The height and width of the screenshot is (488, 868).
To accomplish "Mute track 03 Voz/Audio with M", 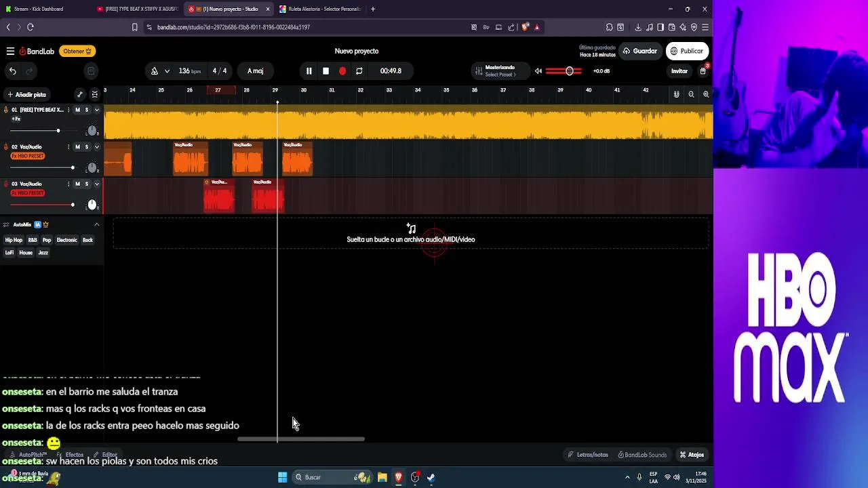I will click(77, 184).
